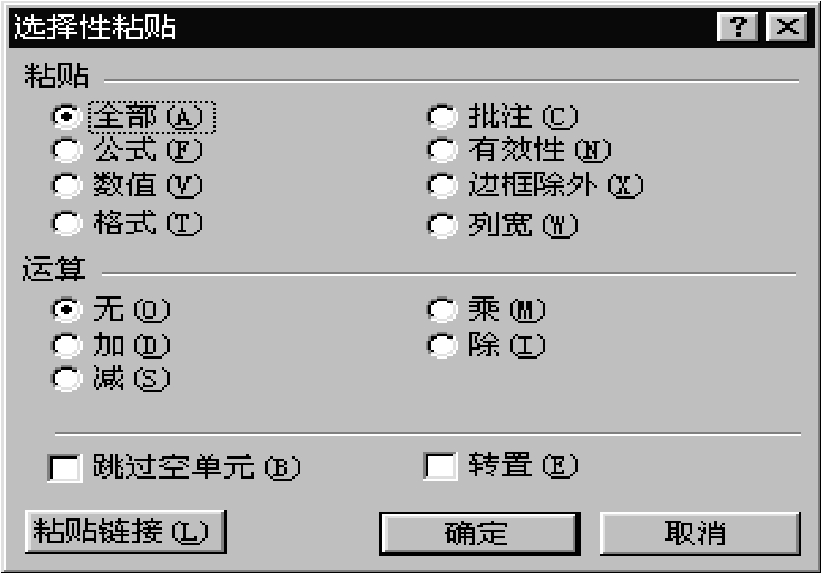Select 无 (O) operation
The image size is (821, 573).
(x=67, y=310)
